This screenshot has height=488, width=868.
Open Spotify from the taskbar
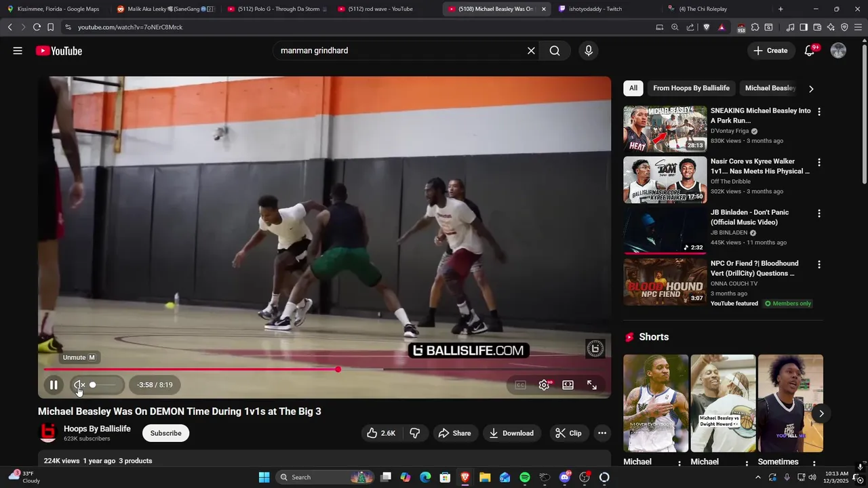(525, 477)
